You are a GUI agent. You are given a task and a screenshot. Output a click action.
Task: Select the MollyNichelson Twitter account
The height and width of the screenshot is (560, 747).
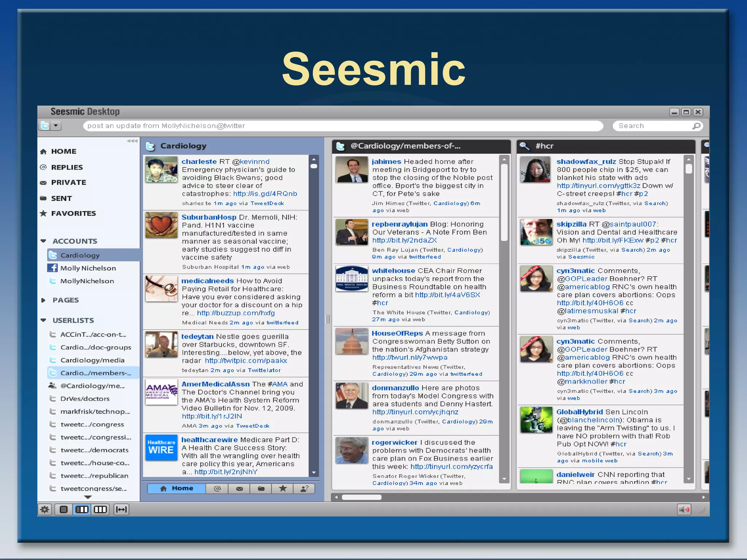pos(87,281)
